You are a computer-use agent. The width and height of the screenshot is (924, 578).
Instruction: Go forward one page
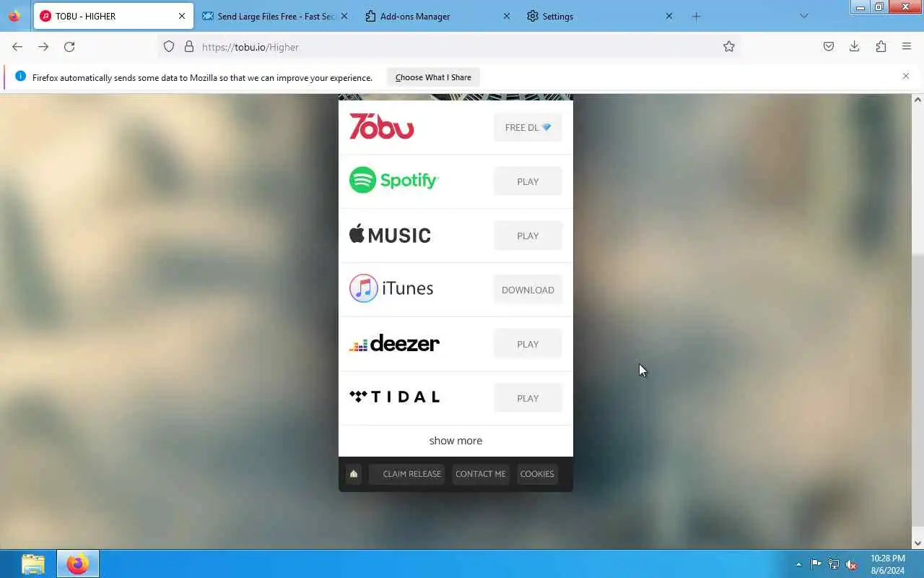click(x=43, y=47)
